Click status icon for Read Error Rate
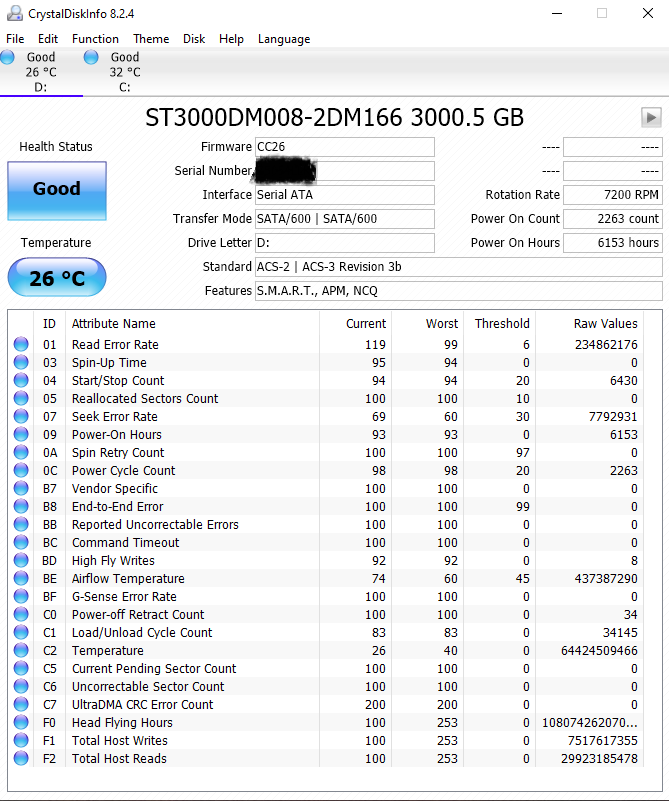The image size is (669, 801). pos(21,344)
